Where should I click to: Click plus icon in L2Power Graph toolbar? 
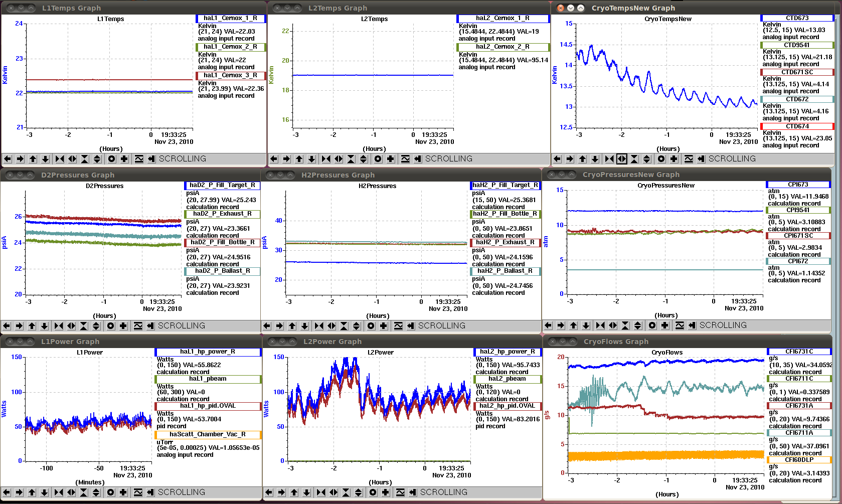click(x=386, y=492)
